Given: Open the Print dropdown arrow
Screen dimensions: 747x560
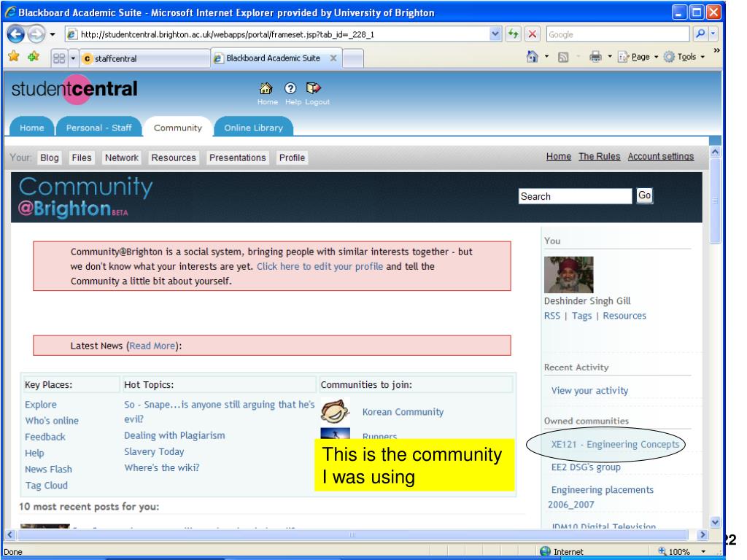Looking at the screenshot, I should pos(610,57).
